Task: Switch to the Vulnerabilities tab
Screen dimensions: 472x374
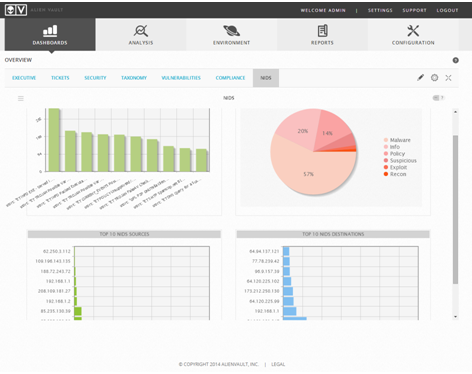Action: (x=181, y=78)
